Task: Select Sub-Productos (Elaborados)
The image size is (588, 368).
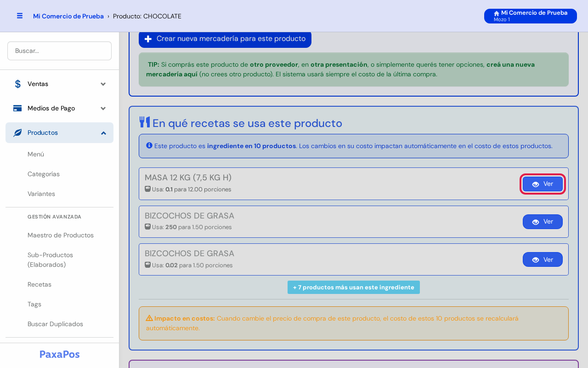Action: (x=51, y=259)
